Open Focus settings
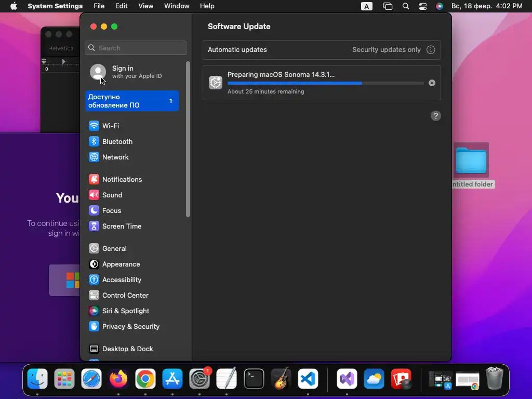The height and width of the screenshot is (399, 532). [x=105, y=211]
